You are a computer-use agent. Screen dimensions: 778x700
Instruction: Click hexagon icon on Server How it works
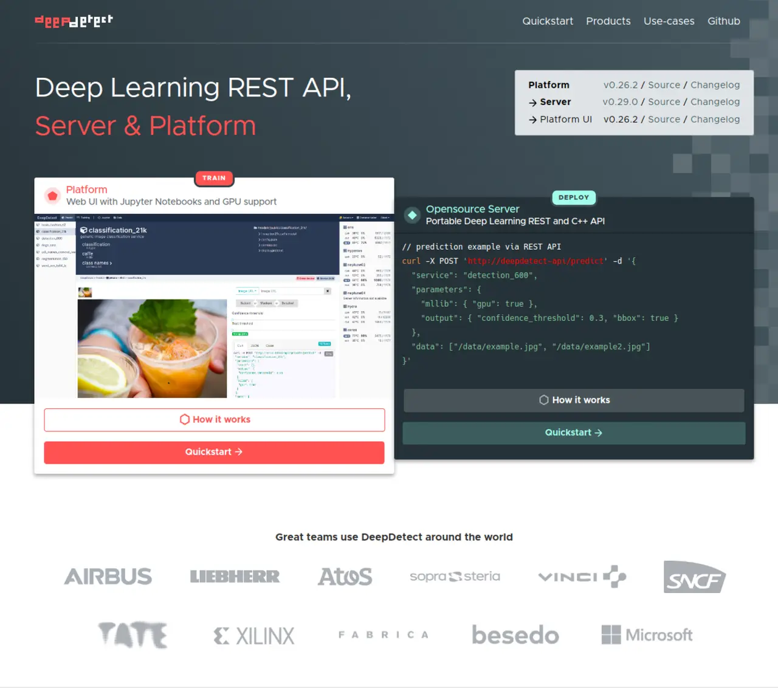click(x=544, y=400)
